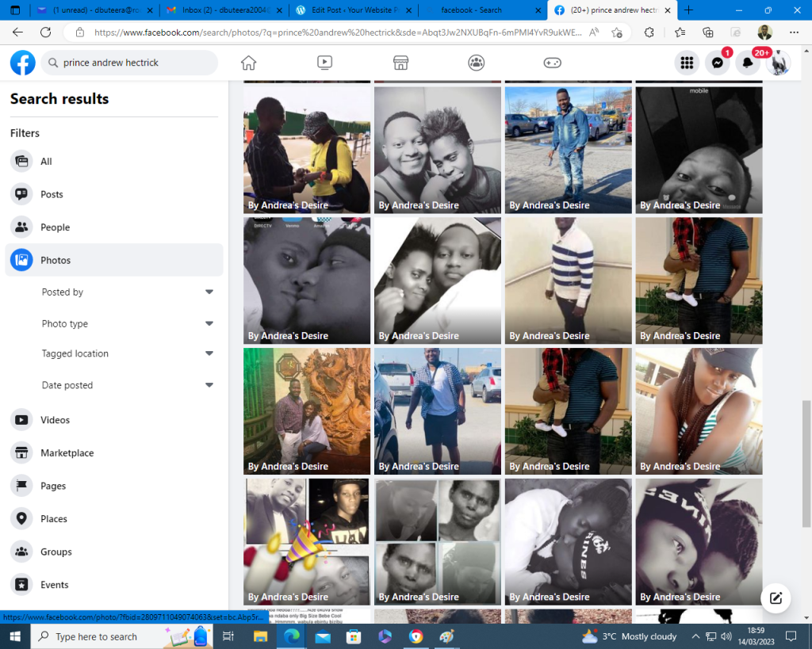Open the Facebook Watch video icon
This screenshot has width=812, height=649.
tap(324, 63)
